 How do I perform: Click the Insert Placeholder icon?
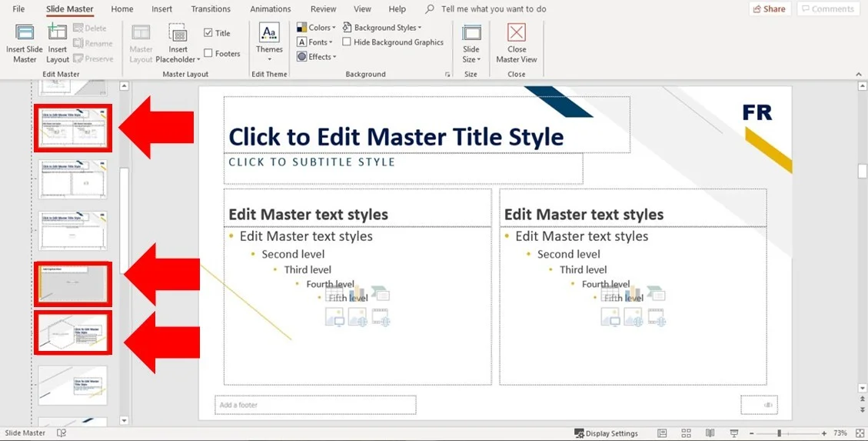[178, 32]
